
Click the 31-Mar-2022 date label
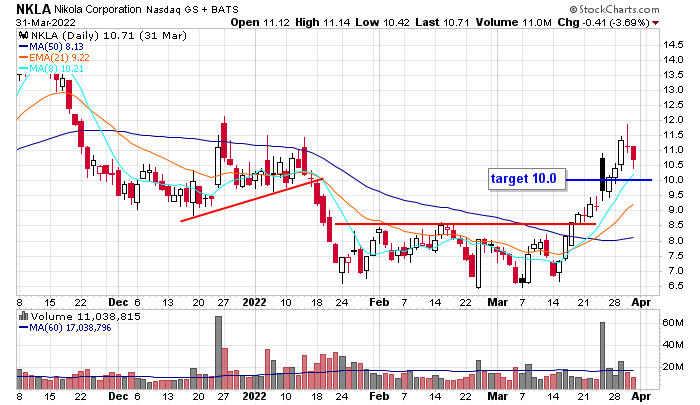click(x=46, y=22)
